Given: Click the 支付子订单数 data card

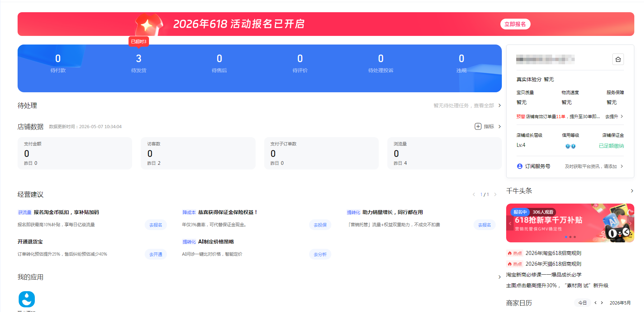Looking at the screenshot, I should point(321,153).
